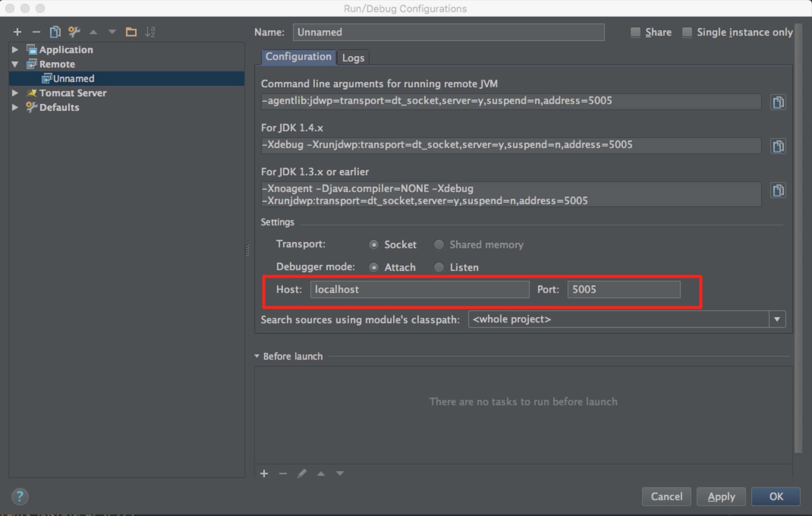
Task: Click the Apply button
Action: 721,496
